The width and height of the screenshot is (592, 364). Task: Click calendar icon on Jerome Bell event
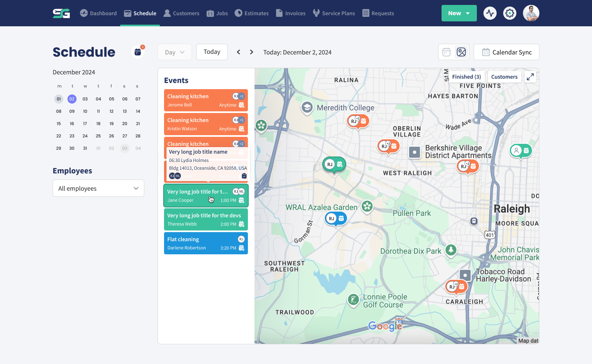click(241, 105)
